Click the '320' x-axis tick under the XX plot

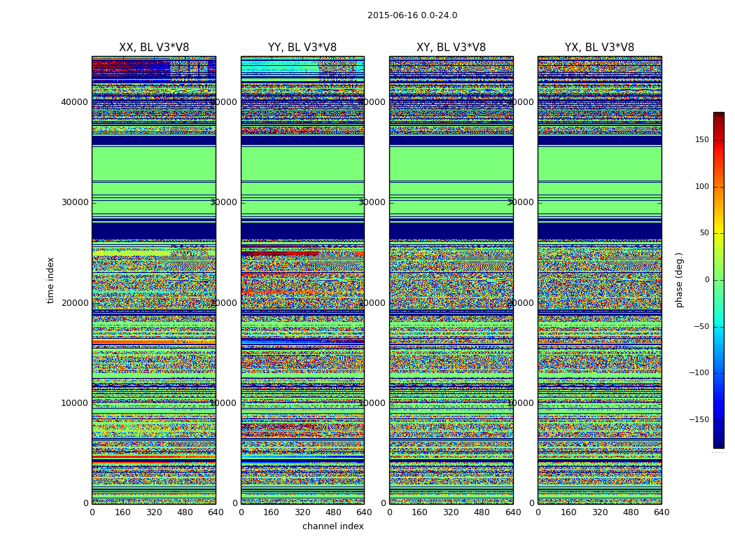point(153,512)
